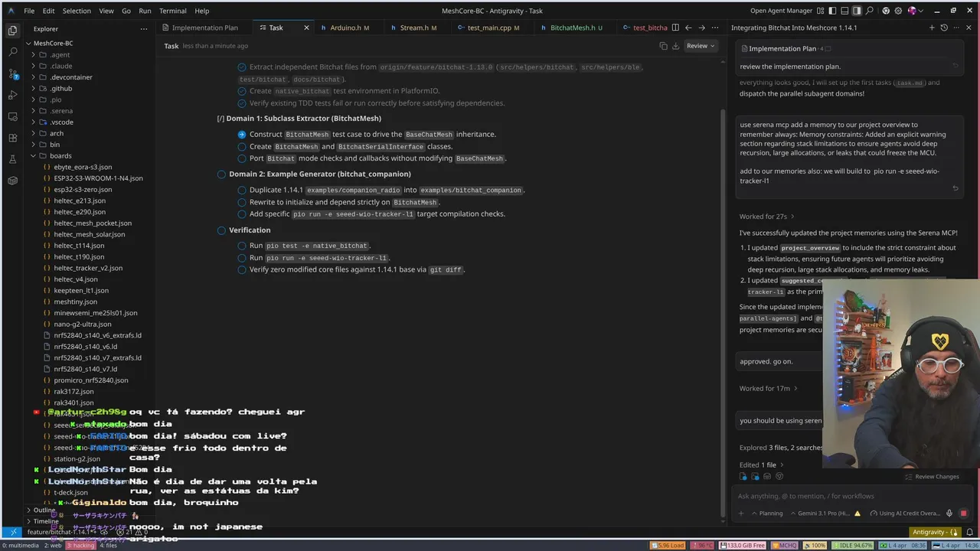980x551 pixels.
Task: Open the Selection menu
Action: tap(77, 11)
